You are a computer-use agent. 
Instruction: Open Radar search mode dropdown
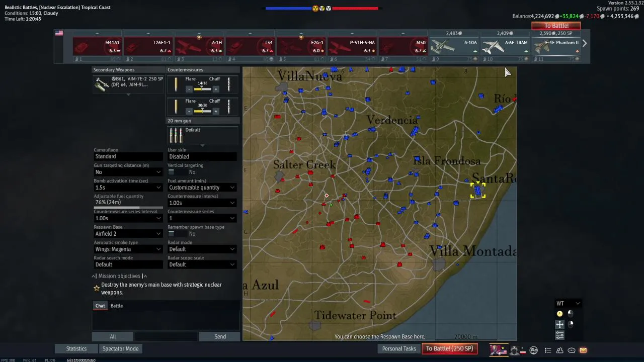(x=128, y=264)
